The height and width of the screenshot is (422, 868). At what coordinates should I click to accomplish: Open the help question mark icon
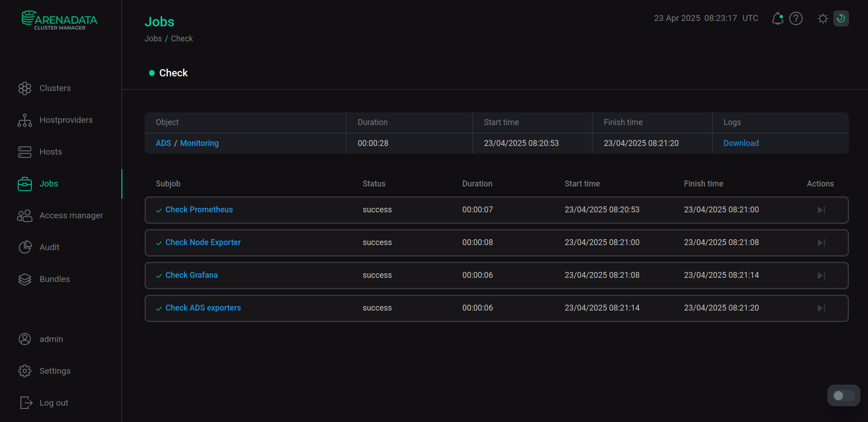click(796, 18)
